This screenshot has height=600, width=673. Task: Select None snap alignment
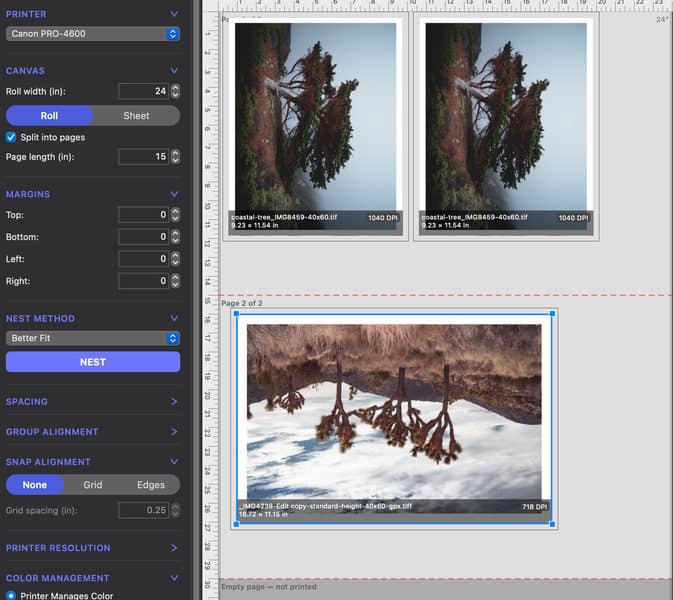pos(35,485)
